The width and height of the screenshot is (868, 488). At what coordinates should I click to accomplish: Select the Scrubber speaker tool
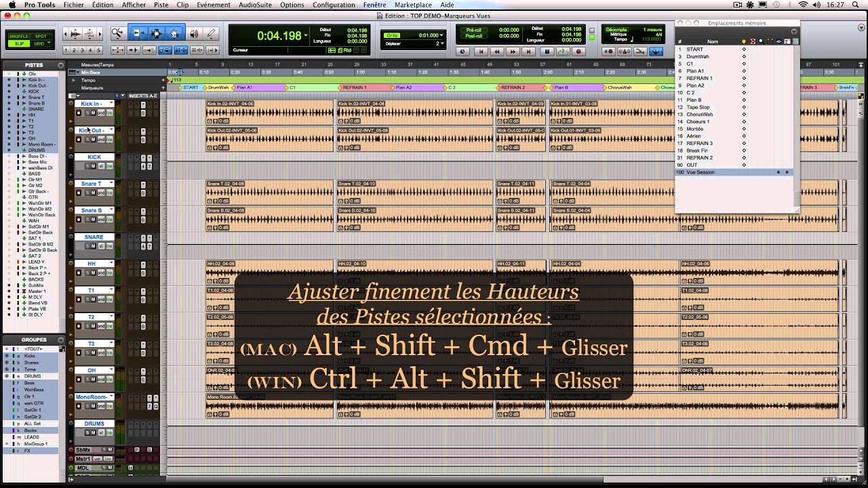tap(194, 33)
